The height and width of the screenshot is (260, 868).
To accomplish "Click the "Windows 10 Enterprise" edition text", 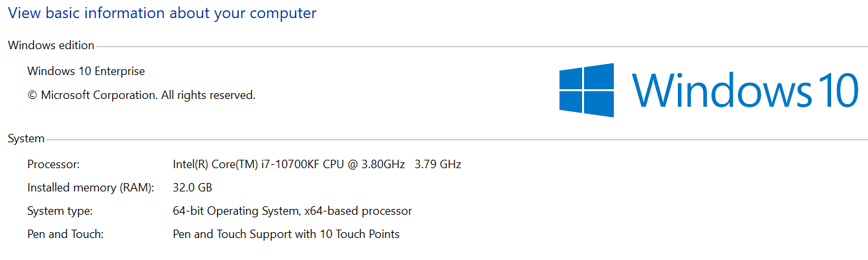I will pos(86,71).
